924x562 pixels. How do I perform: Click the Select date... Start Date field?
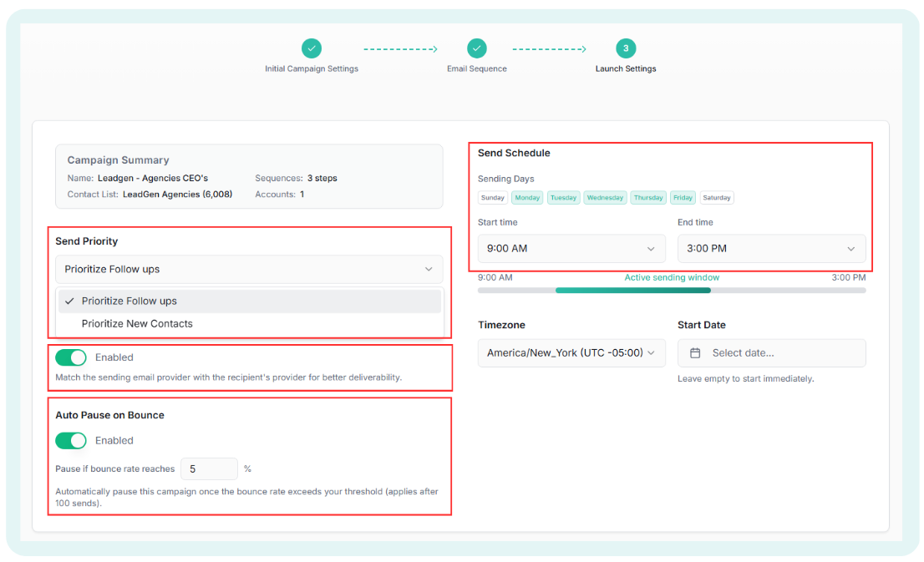771,353
